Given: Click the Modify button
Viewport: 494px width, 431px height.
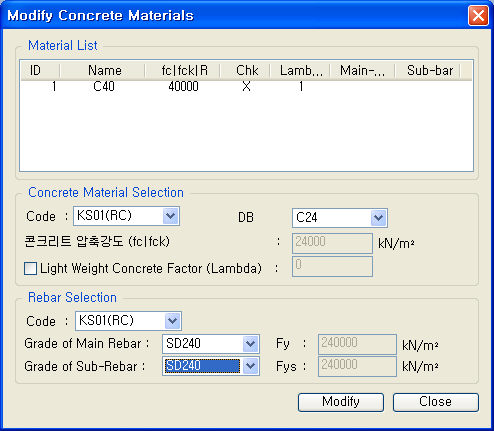Looking at the screenshot, I should click(x=341, y=402).
